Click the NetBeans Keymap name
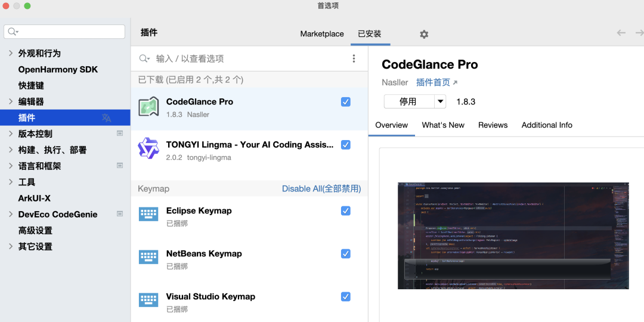Viewport: 644px width, 322px height. (204, 253)
